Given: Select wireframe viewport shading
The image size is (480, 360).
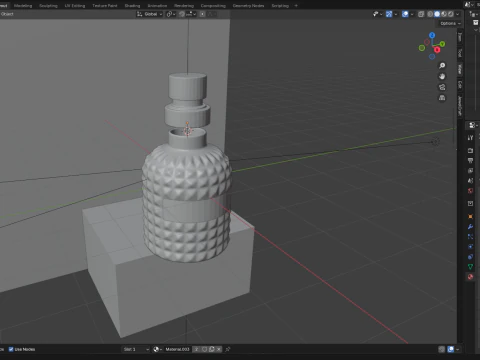Looking at the screenshot, I should coord(430,14).
